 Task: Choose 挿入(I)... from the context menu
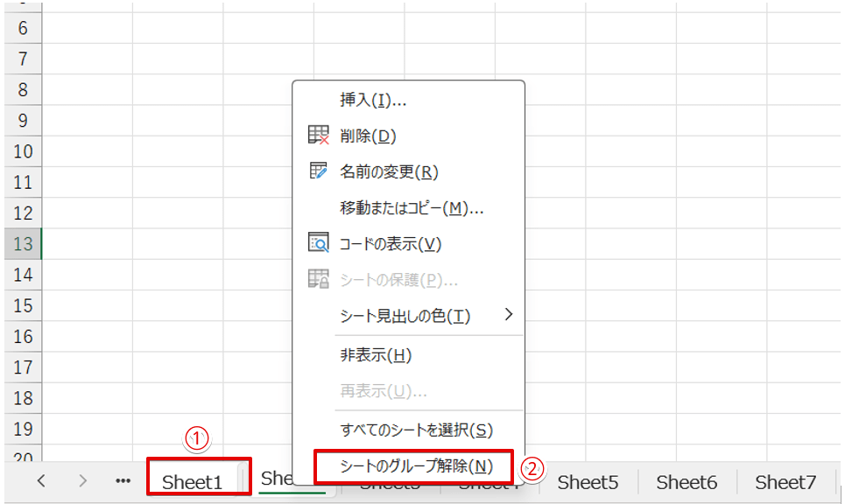tap(373, 100)
